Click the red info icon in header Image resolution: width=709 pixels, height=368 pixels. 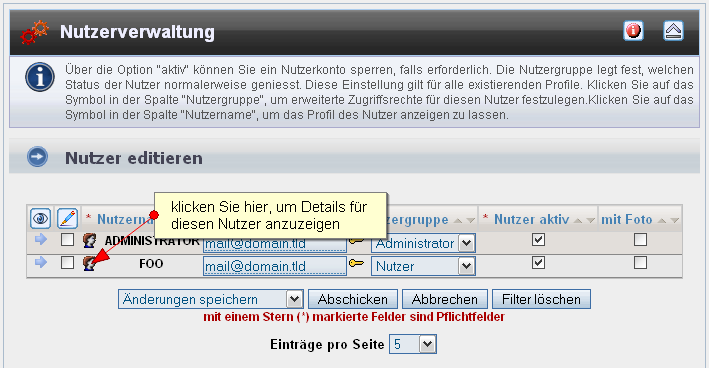(x=633, y=31)
